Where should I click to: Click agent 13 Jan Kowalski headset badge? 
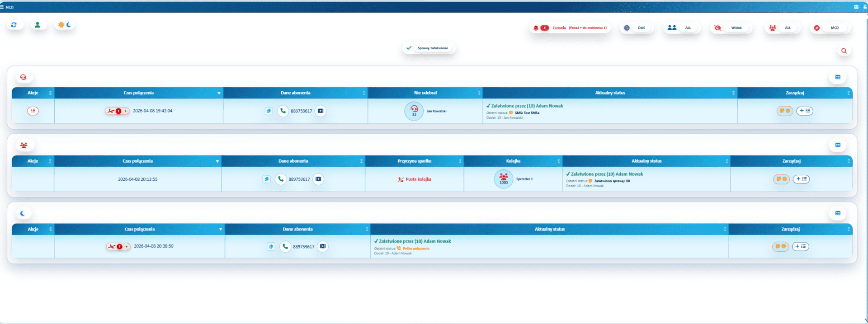414,111
